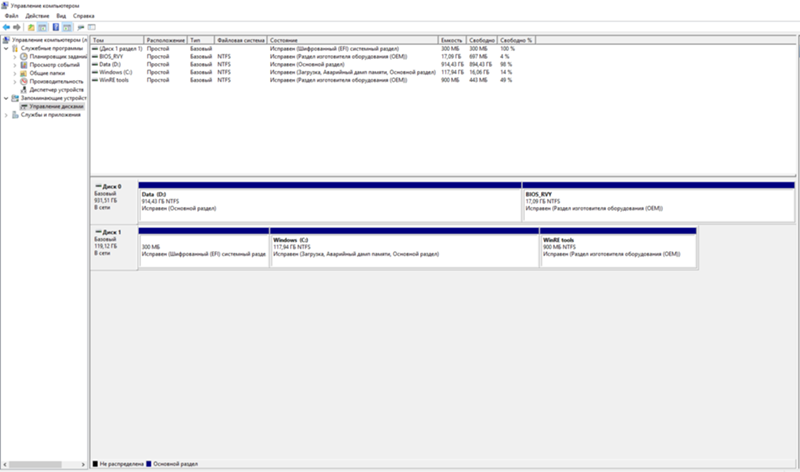Click the Служебные программы tools icon
This screenshot has width=800, height=472.
pyautogui.click(x=15, y=48)
